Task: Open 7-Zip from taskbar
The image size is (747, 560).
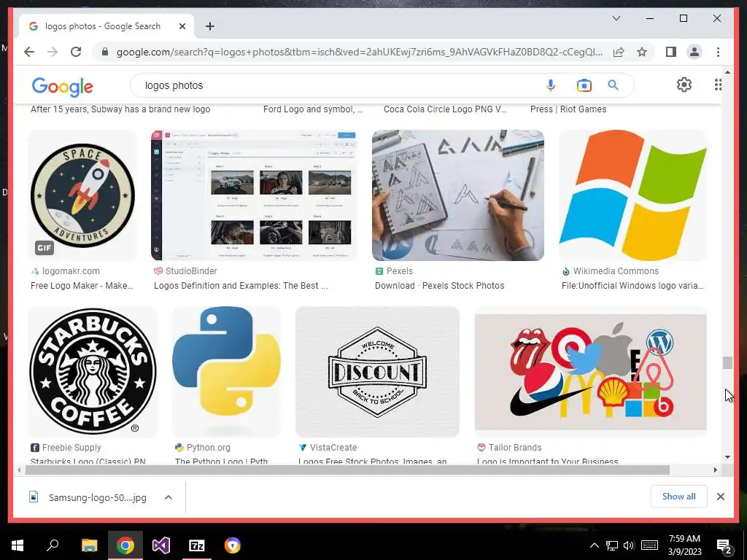Action: [197, 545]
